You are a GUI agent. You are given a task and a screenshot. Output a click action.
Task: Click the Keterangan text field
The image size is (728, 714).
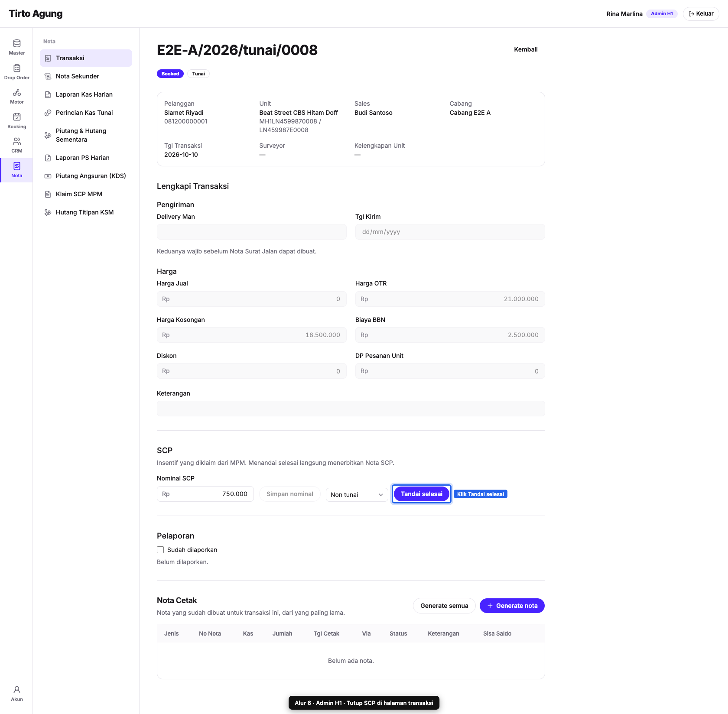[x=351, y=409]
